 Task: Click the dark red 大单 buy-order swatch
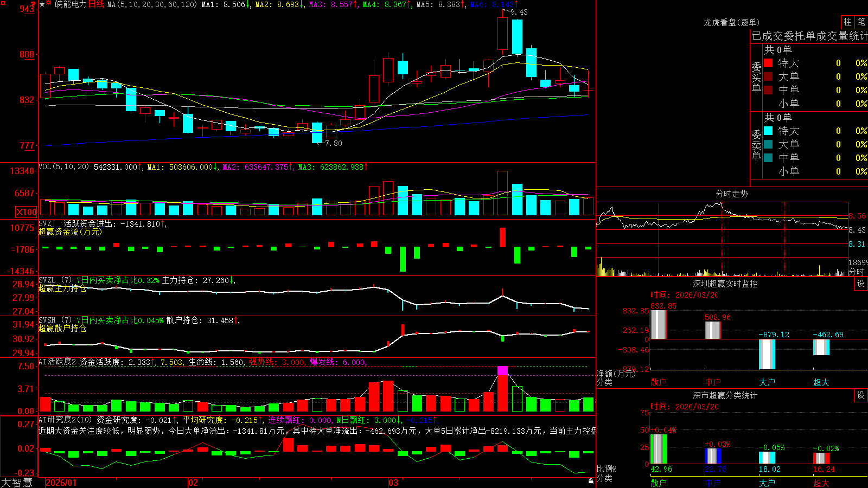point(768,76)
